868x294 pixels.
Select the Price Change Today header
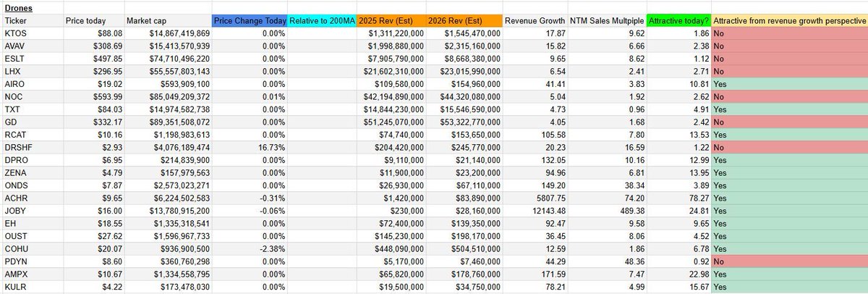250,21
